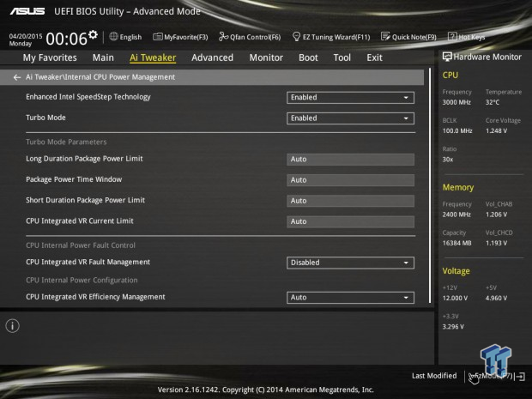Click Ai Tweaker\Internal CPU Power Management breadcrumb
This screenshot has width=532, height=399.
[100, 77]
